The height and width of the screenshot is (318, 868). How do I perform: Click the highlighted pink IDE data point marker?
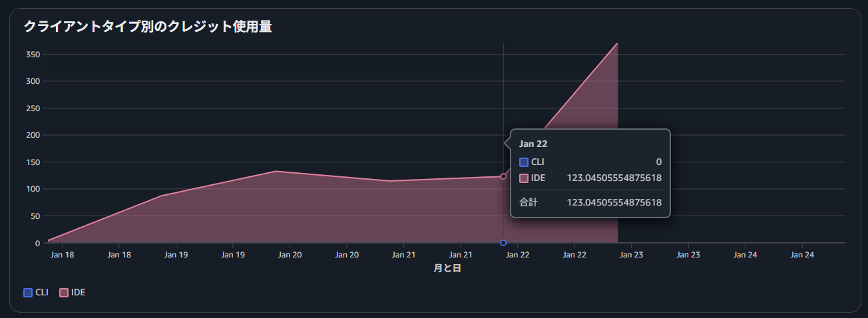(x=503, y=176)
